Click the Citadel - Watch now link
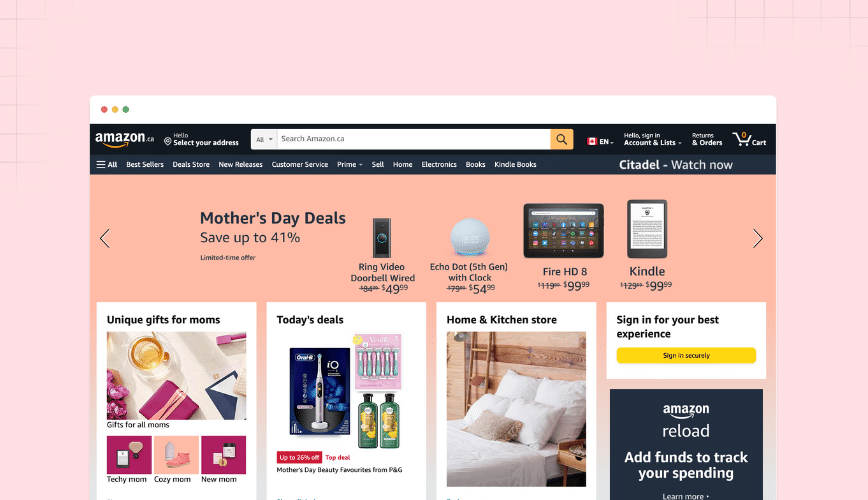Image resolution: width=868 pixels, height=500 pixels. [675, 165]
